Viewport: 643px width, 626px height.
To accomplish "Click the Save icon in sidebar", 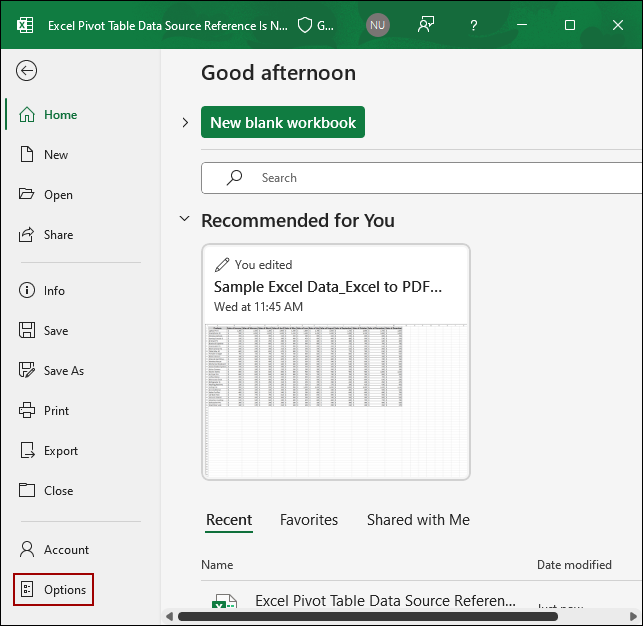I will (x=27, y=331).
